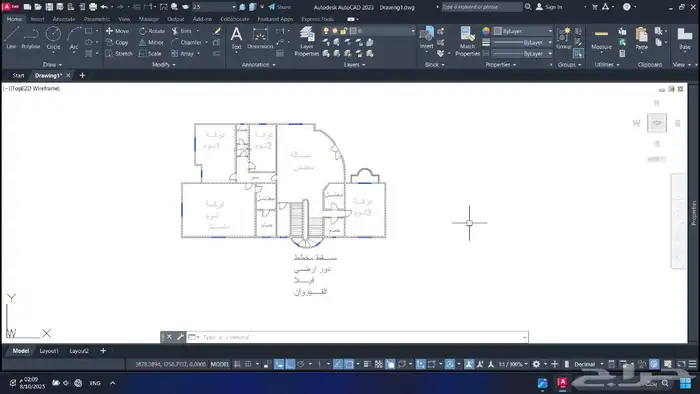The height and width of the screenshot is (394, 700).
Task: Click the Autodesk App Store cart icon
Action: click(595, 7)
